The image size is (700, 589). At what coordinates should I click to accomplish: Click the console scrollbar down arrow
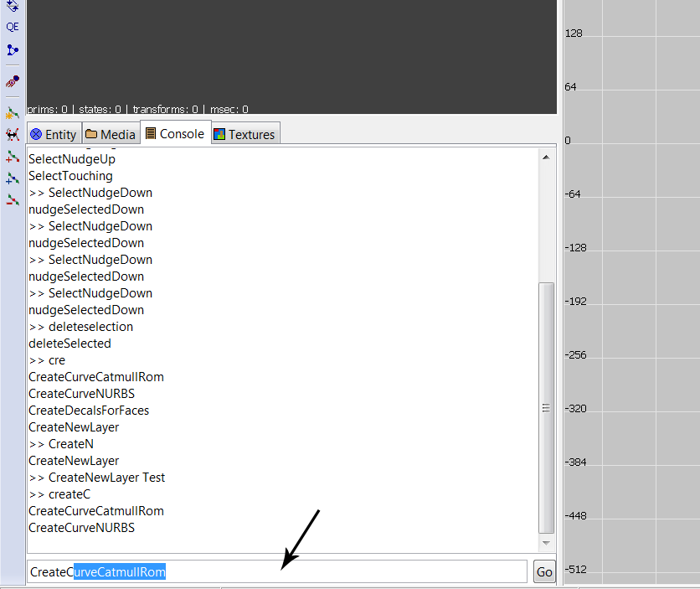click(546, 543)
